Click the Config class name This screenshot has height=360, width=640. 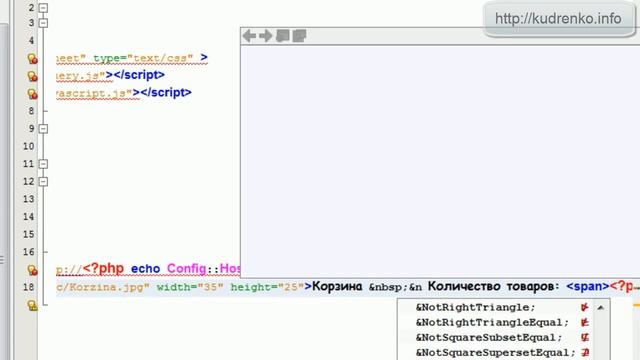coord(187,269)
